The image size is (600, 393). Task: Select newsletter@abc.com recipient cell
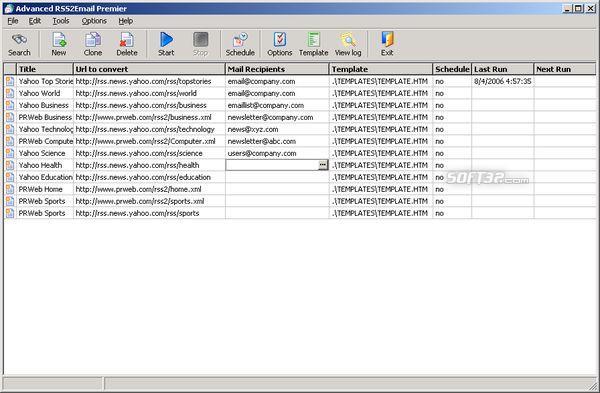click(277, 141)
